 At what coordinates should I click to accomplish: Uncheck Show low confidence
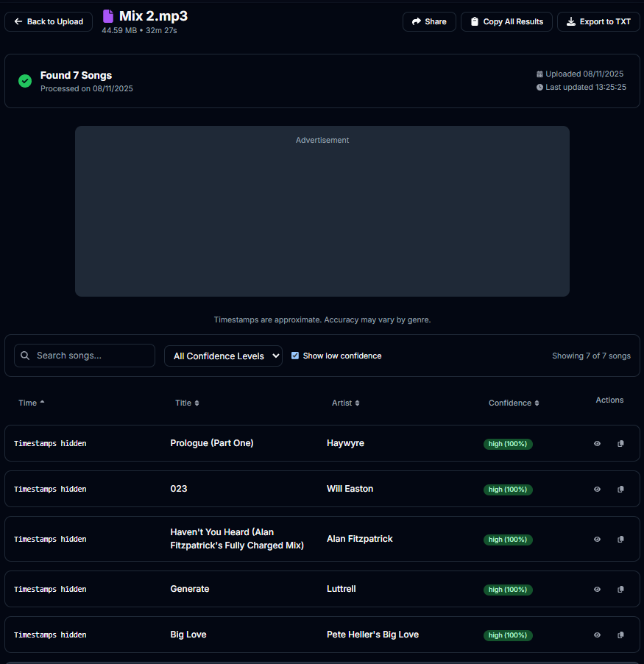click(295, 355)
